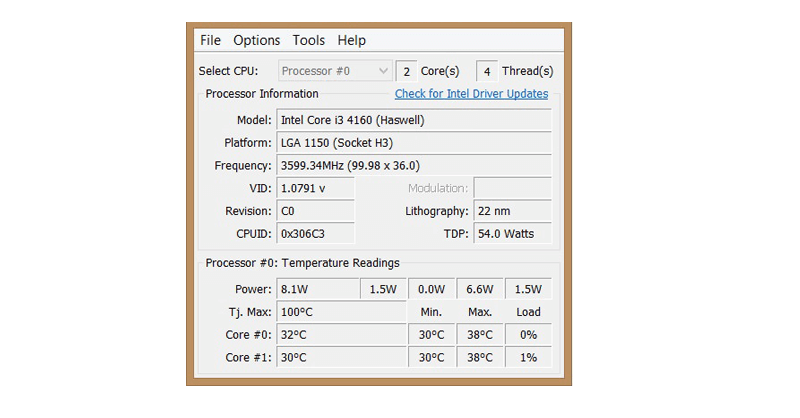The width and height of the screenshot is (800, 418).
Task: Select the CPUID value 0x306C3
Action: [x=315, y=234]
